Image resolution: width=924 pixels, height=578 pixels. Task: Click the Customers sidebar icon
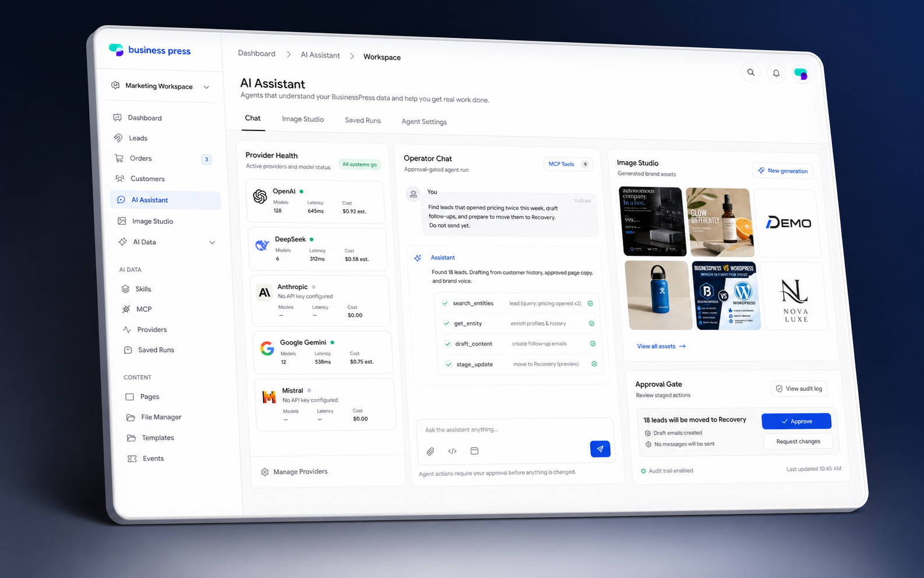click(x=120, y=178)
